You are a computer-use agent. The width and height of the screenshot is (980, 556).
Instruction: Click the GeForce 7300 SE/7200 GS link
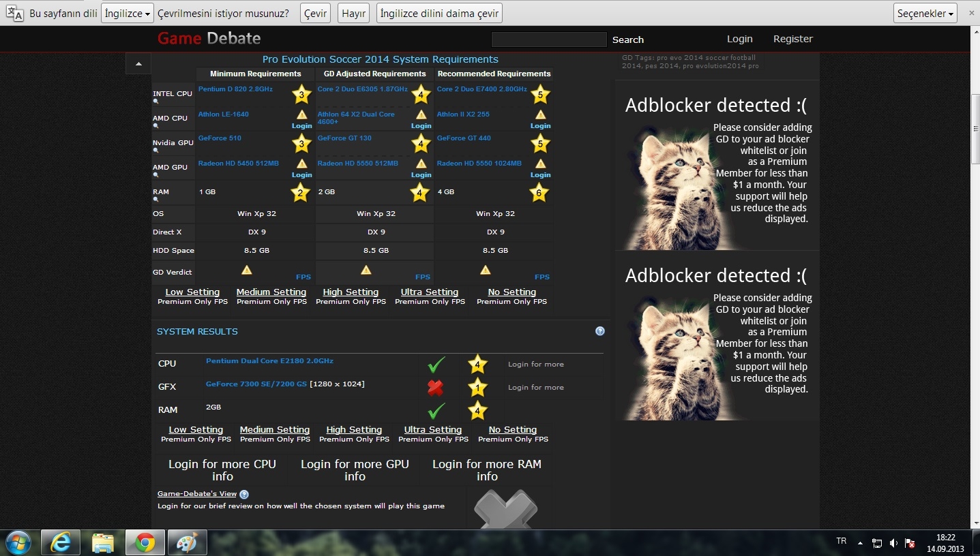[x=256, y=384]
